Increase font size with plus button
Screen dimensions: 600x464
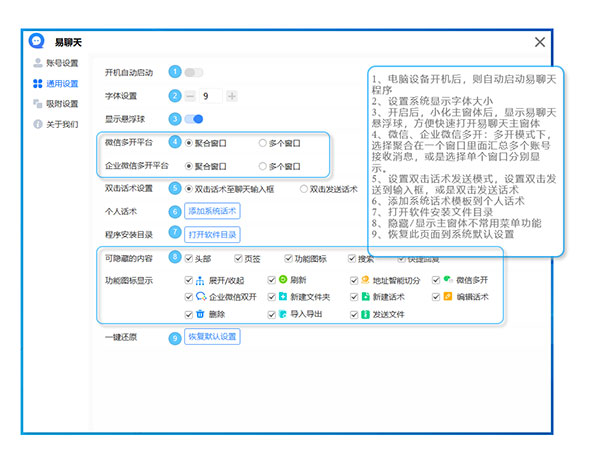(x=232, y=96)
